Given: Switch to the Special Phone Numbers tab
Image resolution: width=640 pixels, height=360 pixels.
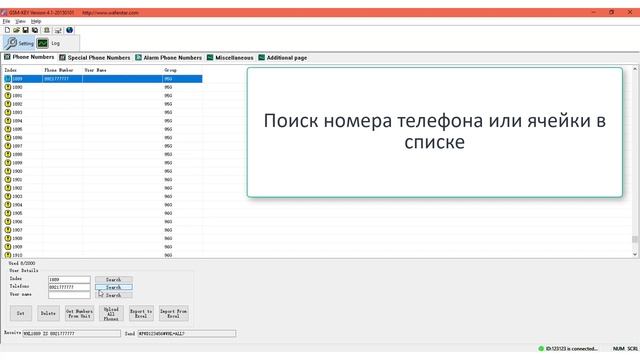Looking at the screenshot, I should click(95, 58).
